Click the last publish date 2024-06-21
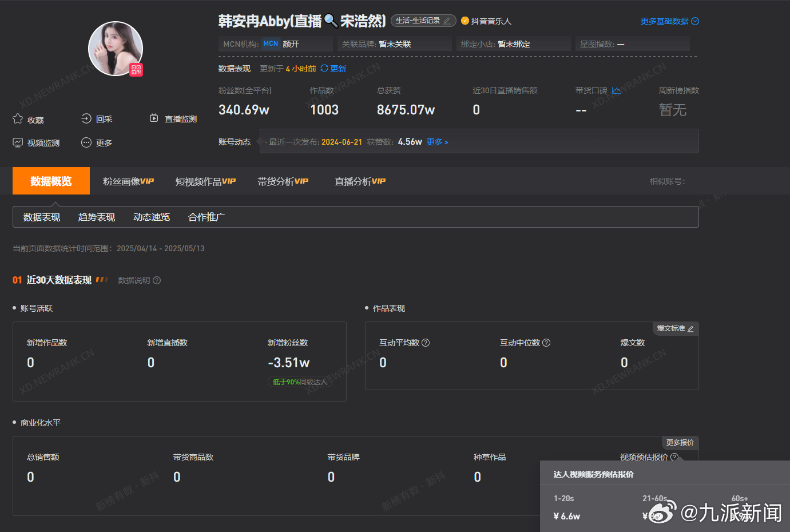 [x=342, y=142]
